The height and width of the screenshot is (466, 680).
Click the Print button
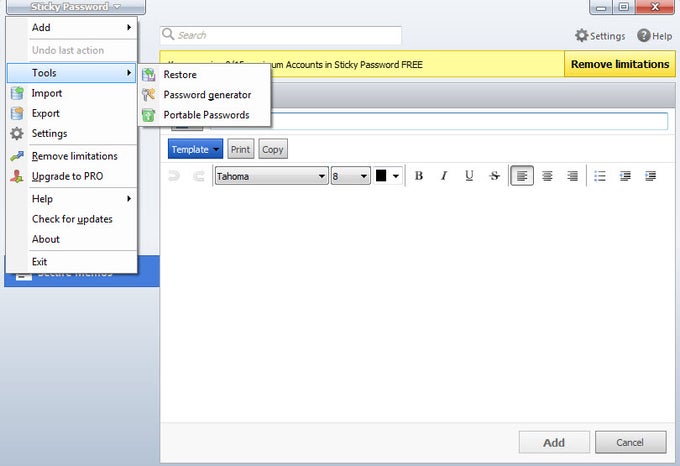coord(240,149)
